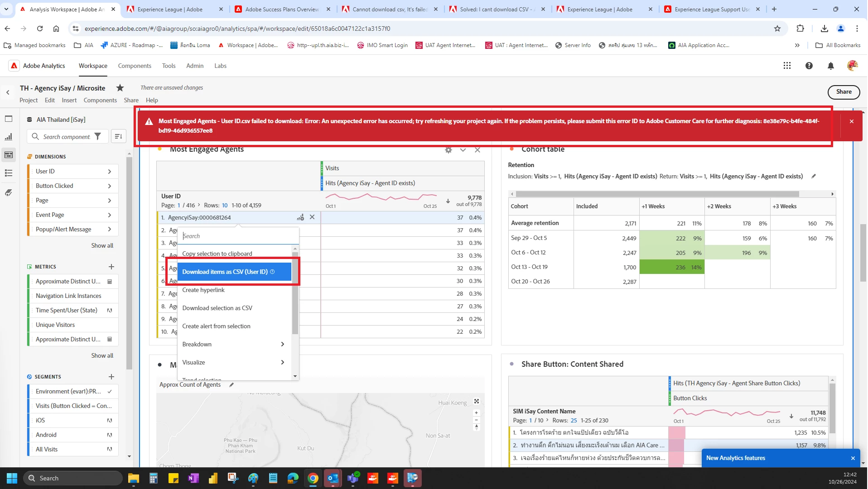Expand the Popup/Alert Message dimension
This screenshot has height=489, width=868.
pyautogui.click(x=110, y=230)
